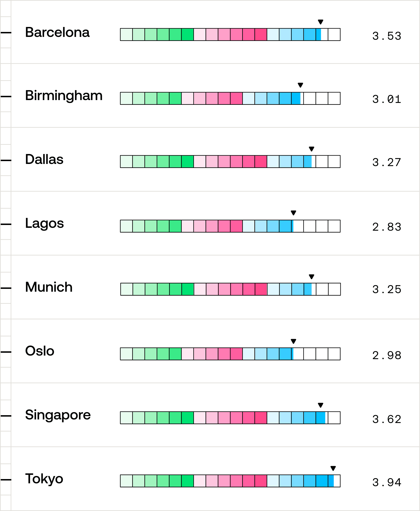420x511 pixels.
Task: Click Lagos's 2.83 value
Action: tap(387, 227)
